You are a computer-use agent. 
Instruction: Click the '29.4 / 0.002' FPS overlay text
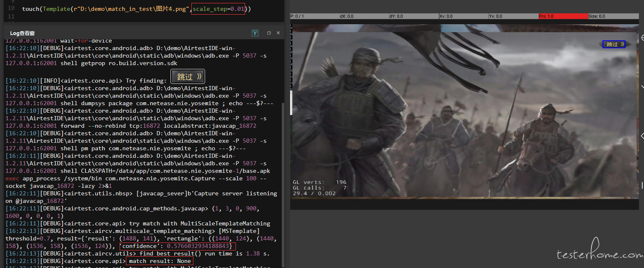click(x=314, y=193)
